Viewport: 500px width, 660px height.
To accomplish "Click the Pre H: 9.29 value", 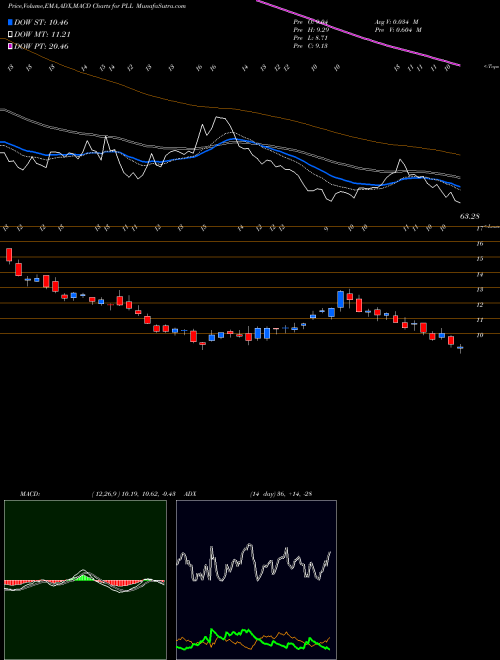I will pos(311,30).
